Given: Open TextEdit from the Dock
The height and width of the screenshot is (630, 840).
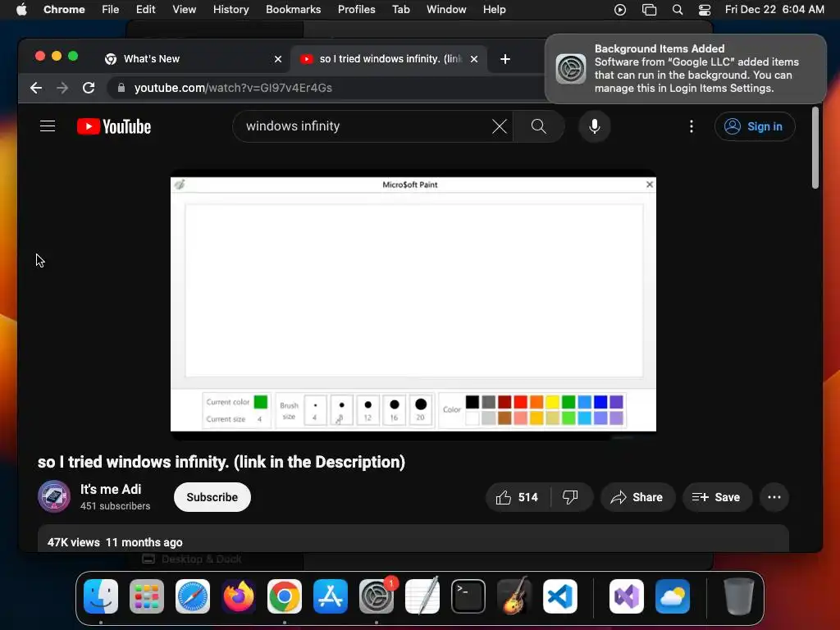Looking at the screenshot, I should (422, 596).
